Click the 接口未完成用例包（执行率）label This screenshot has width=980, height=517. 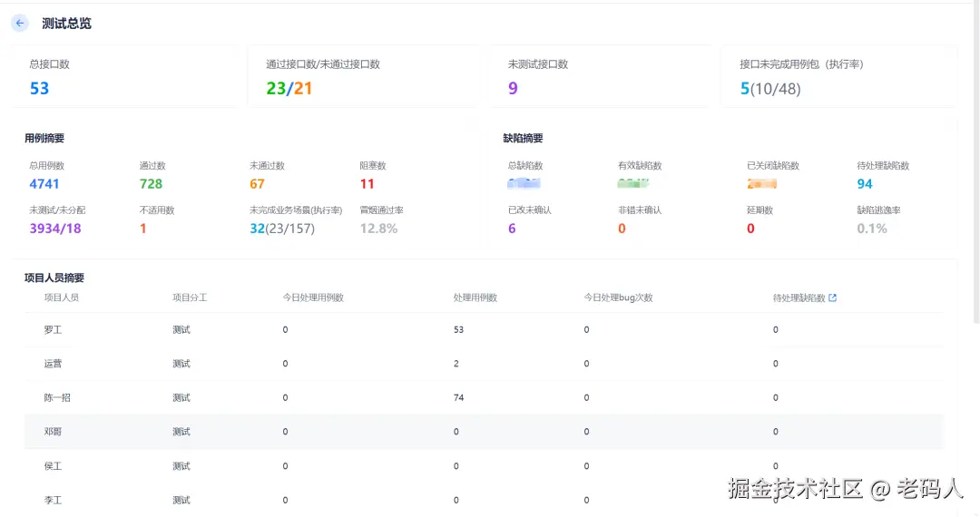click(x=802, y=64)
